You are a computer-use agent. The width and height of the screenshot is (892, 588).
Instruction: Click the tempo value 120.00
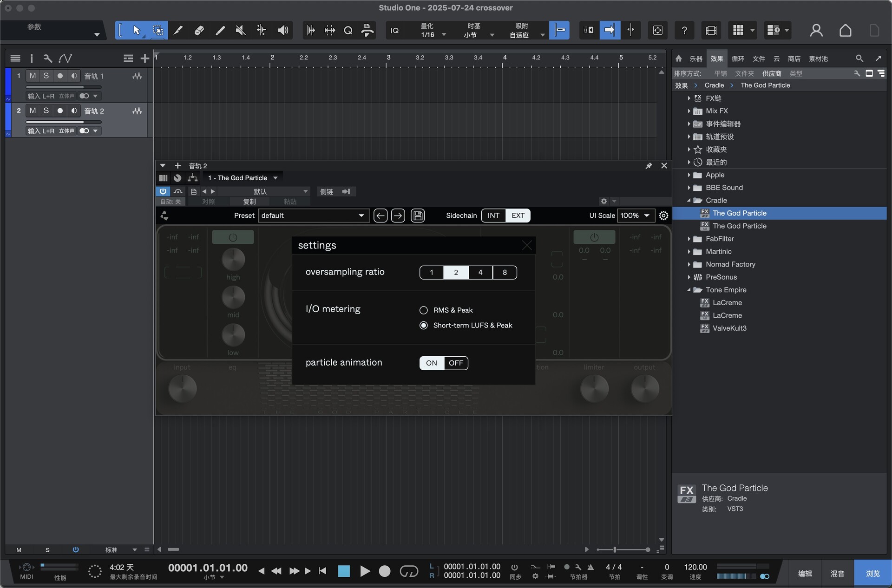[695, 567]
